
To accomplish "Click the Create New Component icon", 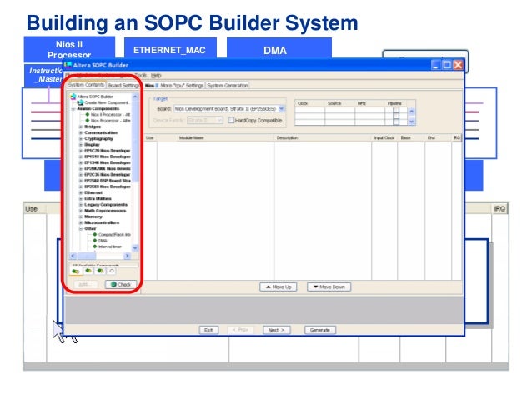I will pyautogui.click(x=81, y=102).
